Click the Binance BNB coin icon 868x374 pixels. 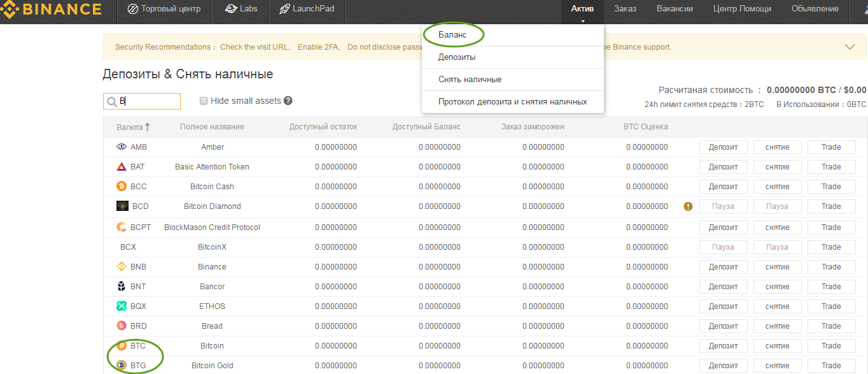pyautogui.click(x=122, y=267)
